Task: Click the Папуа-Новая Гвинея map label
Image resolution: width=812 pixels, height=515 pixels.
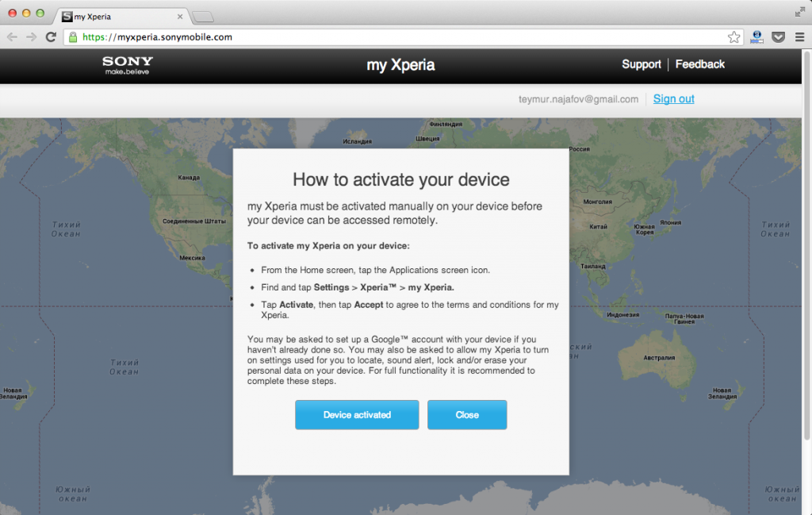Action: pyautogui.click(x=684, y=319)
